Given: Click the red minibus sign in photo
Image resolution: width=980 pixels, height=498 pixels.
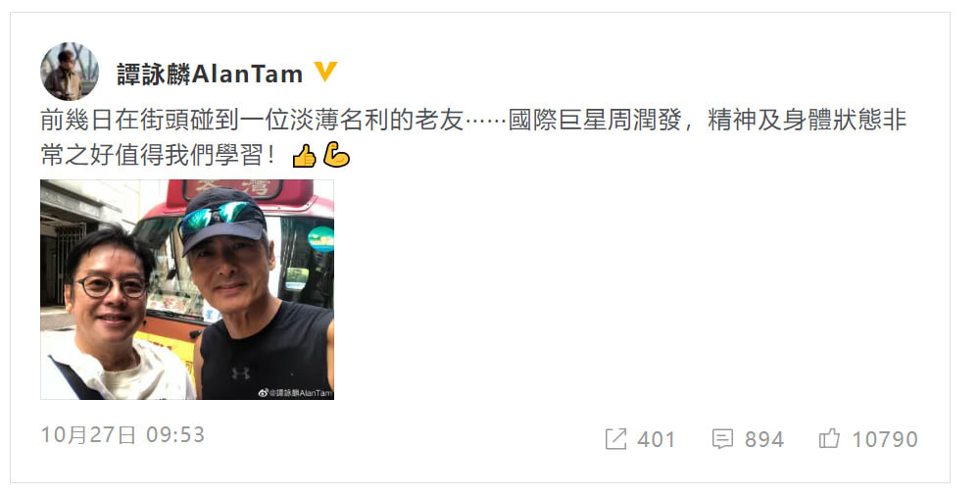Looking at the screenshot, I should 232,187.
